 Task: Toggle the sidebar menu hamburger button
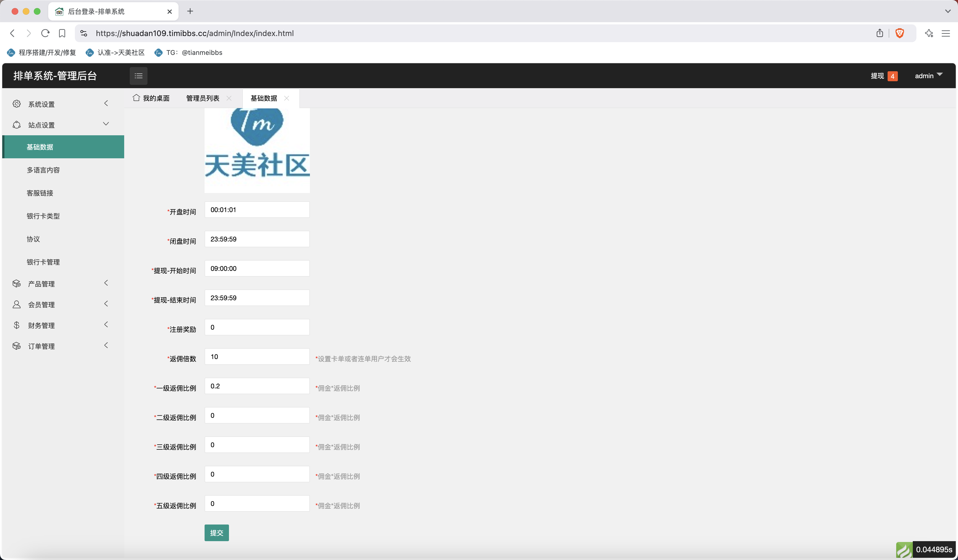coord(138,76)
